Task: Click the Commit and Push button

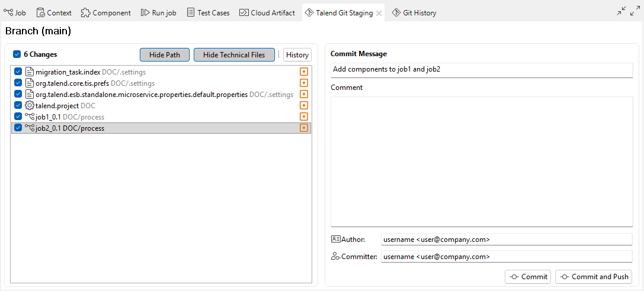Action: point(594,277)
